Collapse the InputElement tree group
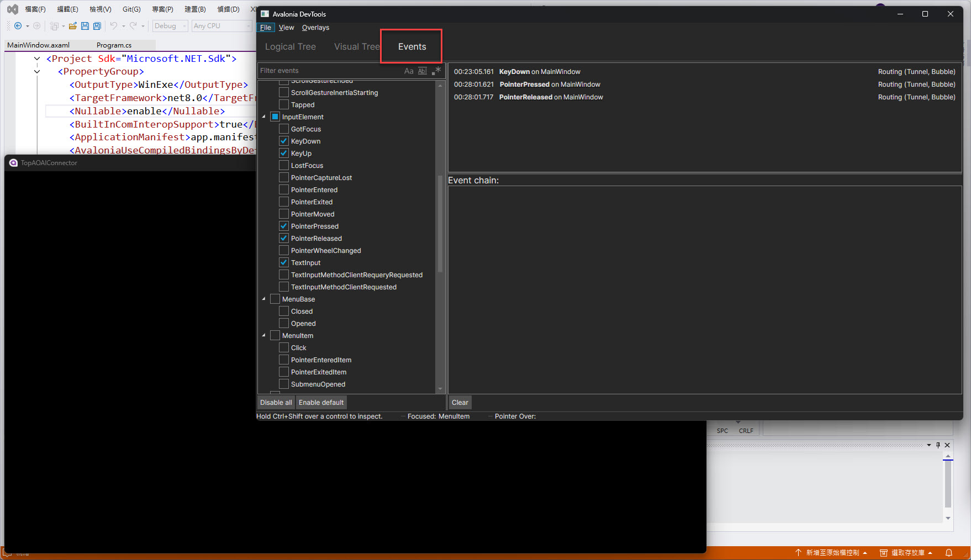 pyautogui.click(x=263, y=117)
